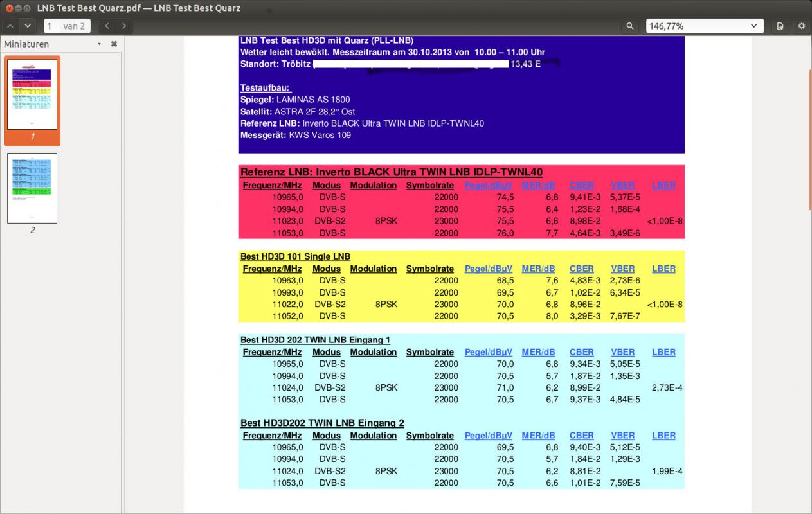Screen dimensions: 812x514
Task: Click the 1,99E-4 LBER value
Action: [x=667, y=471]
